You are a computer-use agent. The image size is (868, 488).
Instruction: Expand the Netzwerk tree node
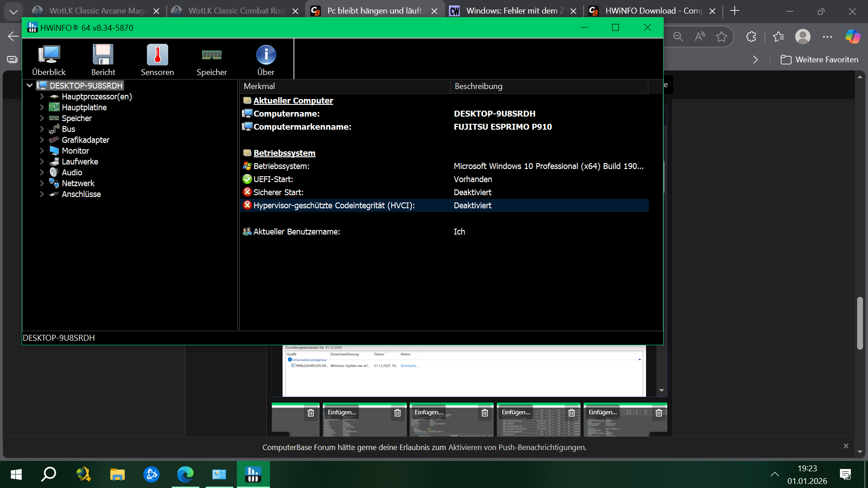42,183
